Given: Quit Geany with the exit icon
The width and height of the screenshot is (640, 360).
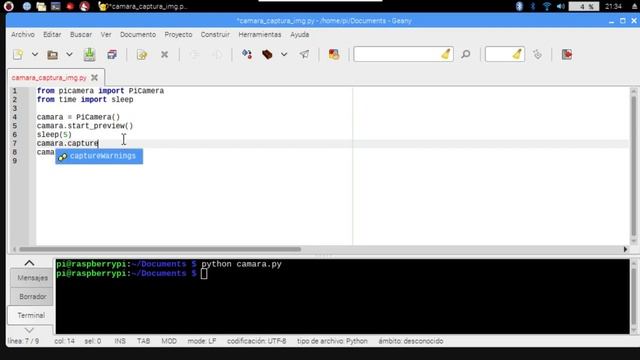Looking at the screenshot, I should [x=567, y=54].
